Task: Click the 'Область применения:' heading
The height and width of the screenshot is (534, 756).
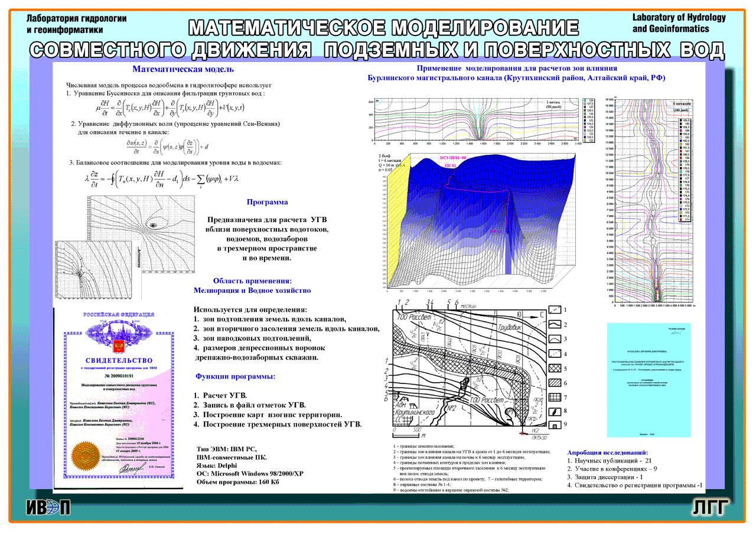Action: tap(252, 281)
